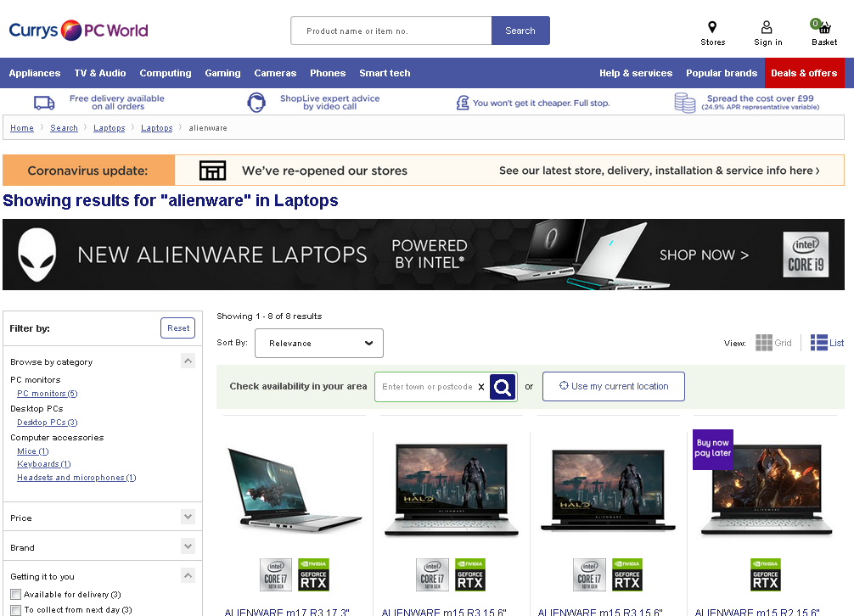Tick Available for delivery checkbox
854x616 pixels.
[x=16, y=594]
